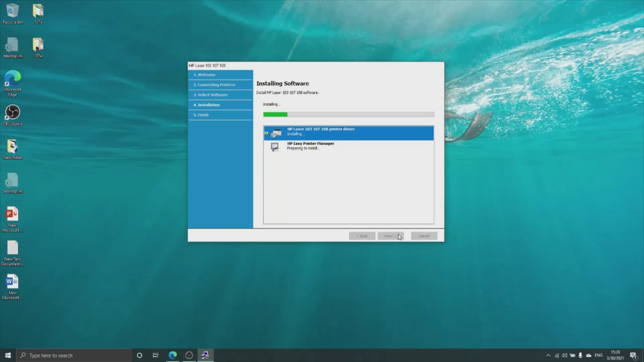Open the 107w archive on the desktop
The width and height of the screenshot is (644, 362).
coord(38,45)
